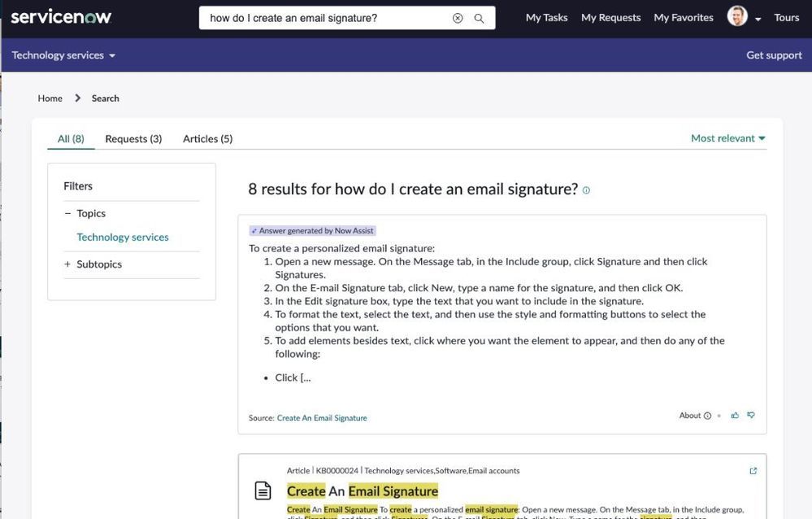Screen dimensions: 812x519
Task: Click the thumbs down on the Now Assist answer
Action: 751,415
